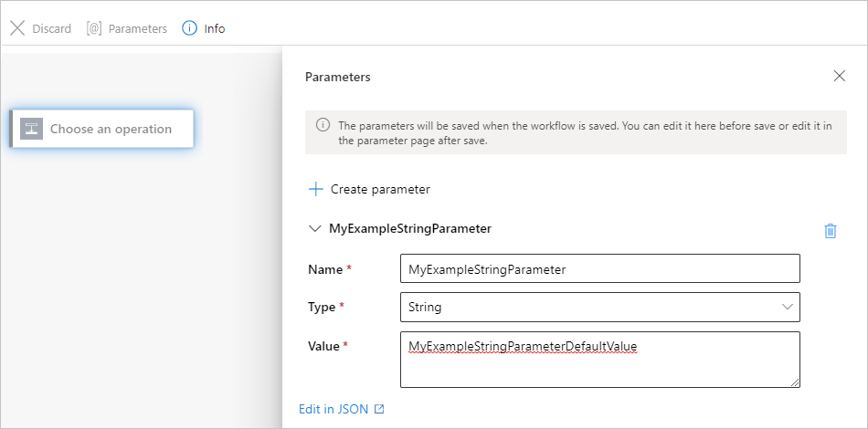Image resolution: width=868 pixels, height=429 pixels.
Task: Click the Info circle icon in toolbar
Action: tap(190, 28)
